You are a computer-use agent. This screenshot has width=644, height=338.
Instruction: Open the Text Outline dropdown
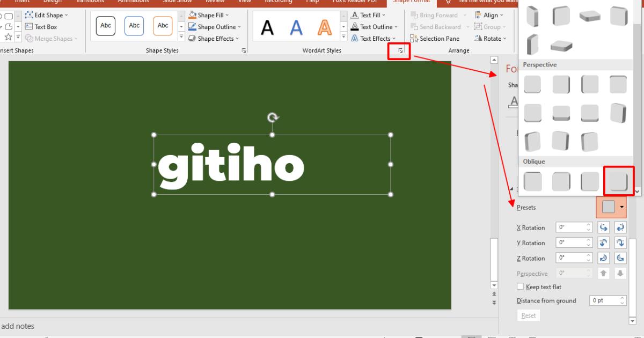point(375,27)
